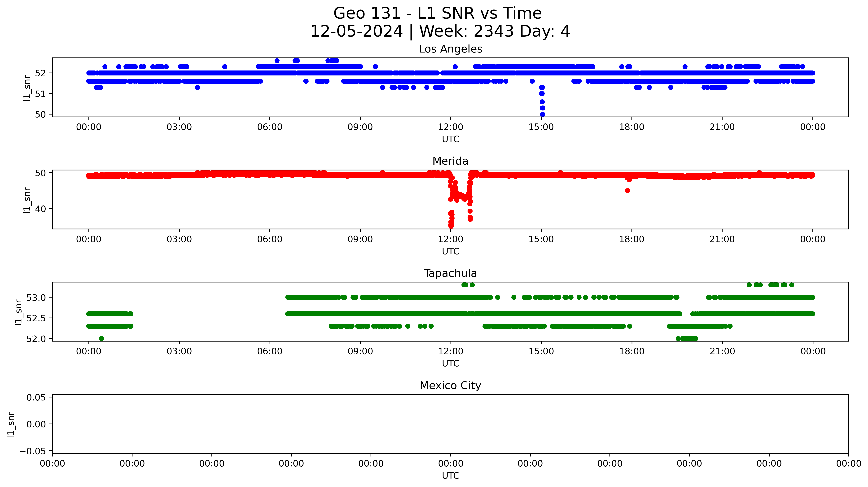Click the lowest blue point at 15:00 in Los Angeles

pyautogui.click(x=542, y=114)
